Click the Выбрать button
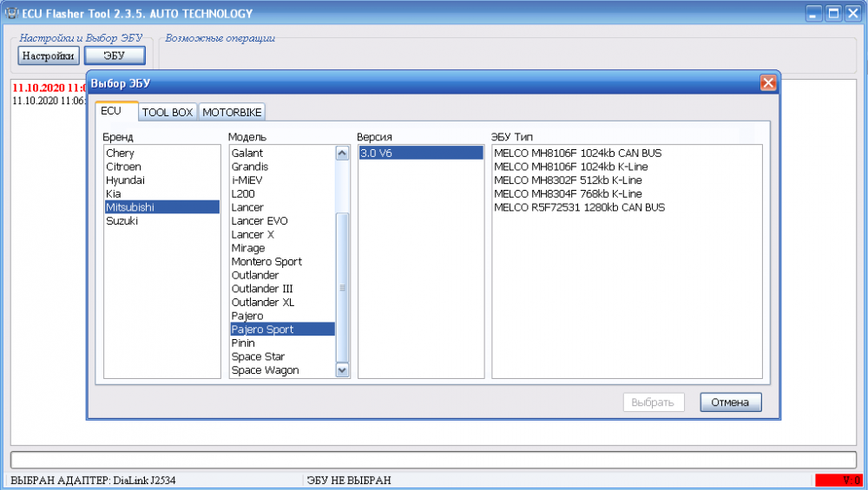Screen dimensions: 868x490 click(x=654, y=402)
